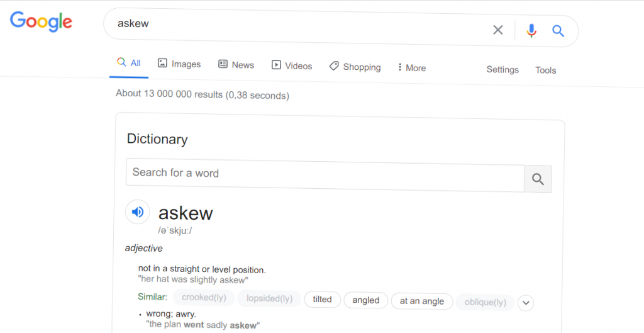Click the dictionary search magnifier button
This screenshot has width=644, height=333.
pyautogui.click(x=538, y=179)
